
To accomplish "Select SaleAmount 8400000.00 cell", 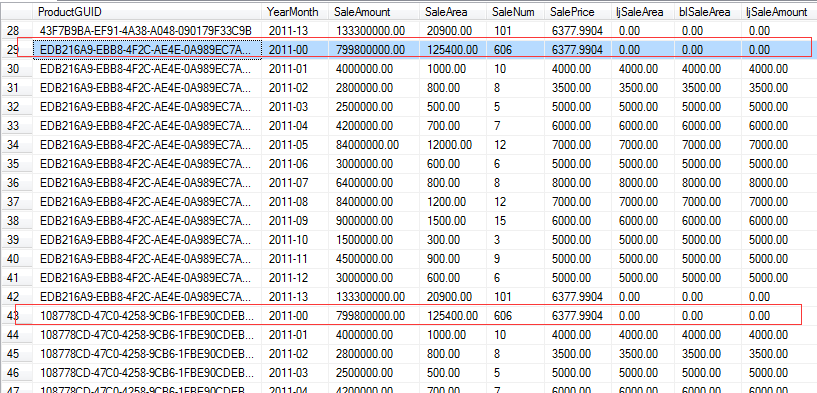I will [374, 202].
